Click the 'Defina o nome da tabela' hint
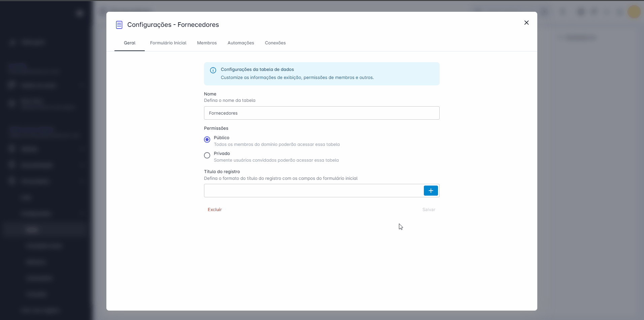This screenshot has height=320, width=644. (230, 101)
